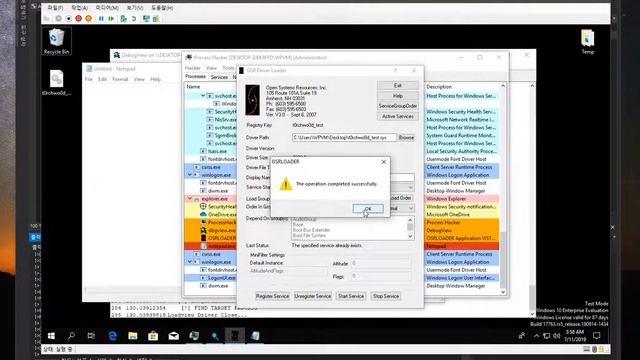Close the OSRLOADER message dialog

384,162
